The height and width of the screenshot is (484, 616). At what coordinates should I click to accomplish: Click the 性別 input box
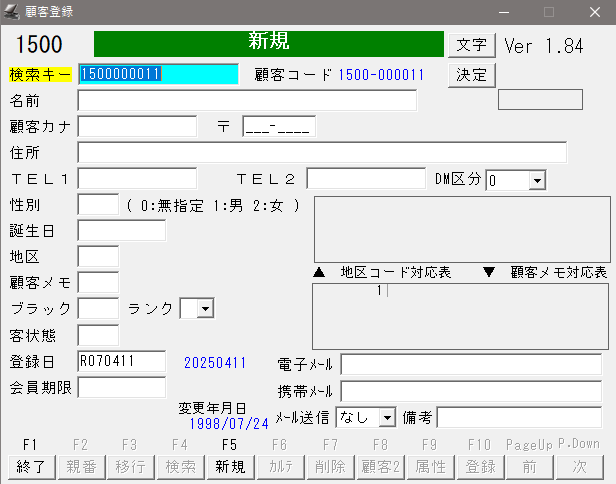98,204
